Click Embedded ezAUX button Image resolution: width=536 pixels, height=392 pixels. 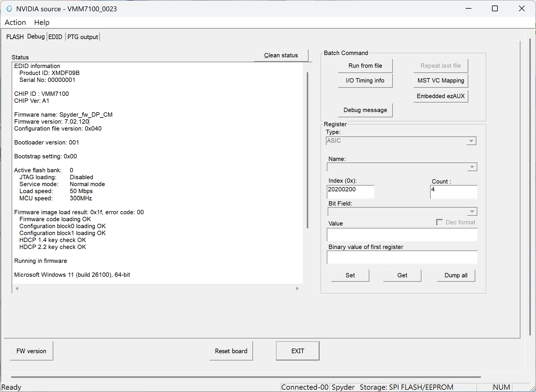click(441, 96)
